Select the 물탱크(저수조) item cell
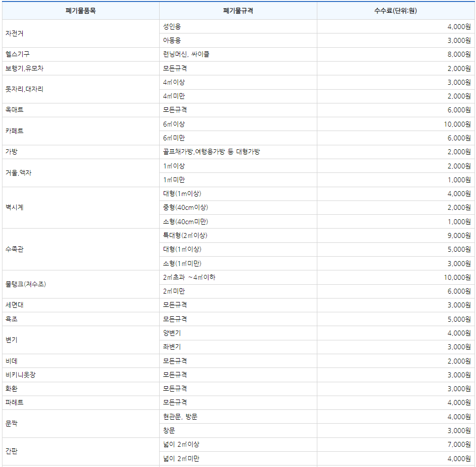 click(81, 284)
